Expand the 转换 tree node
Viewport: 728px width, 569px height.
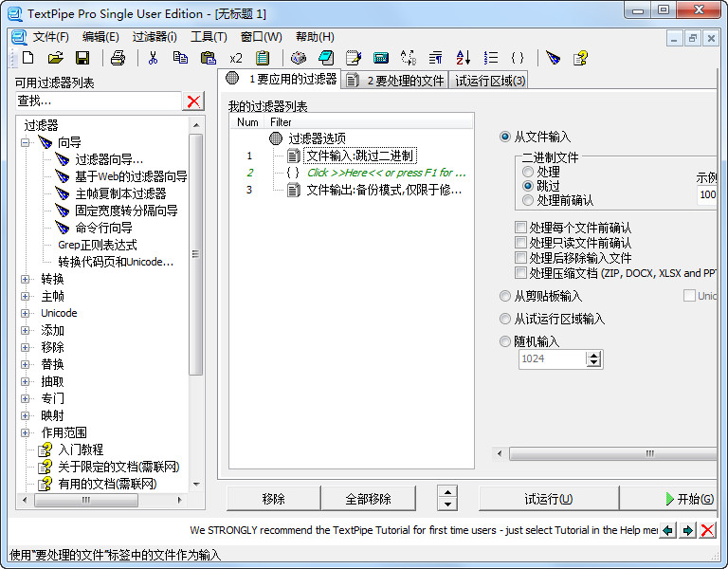[25, 279]
